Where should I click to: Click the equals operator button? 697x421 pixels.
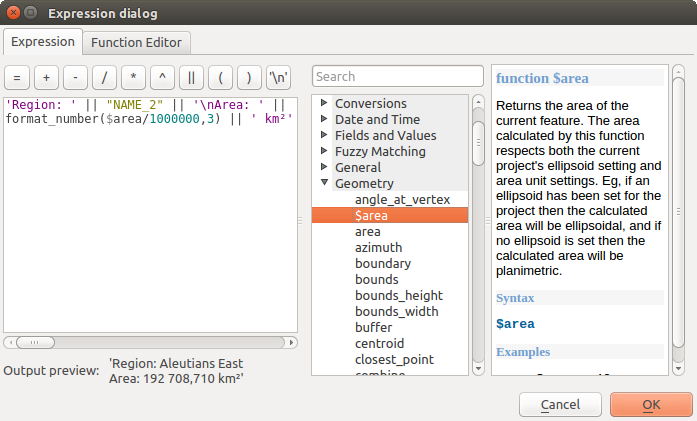(17, 77)
